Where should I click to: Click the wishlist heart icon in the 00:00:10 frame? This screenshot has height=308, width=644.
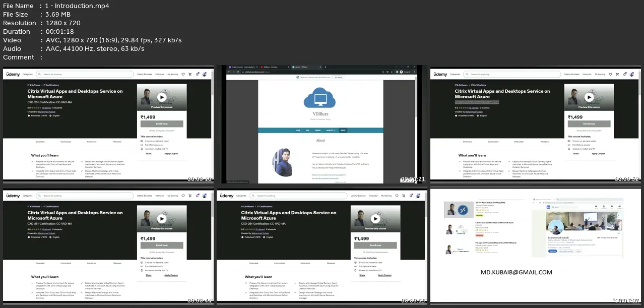click(x=183, y=74)
